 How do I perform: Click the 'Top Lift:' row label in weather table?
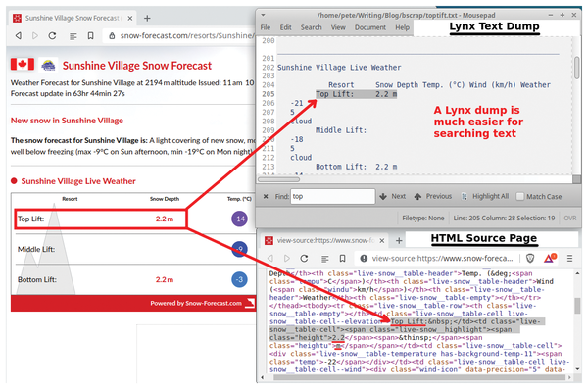pos(30,219)
